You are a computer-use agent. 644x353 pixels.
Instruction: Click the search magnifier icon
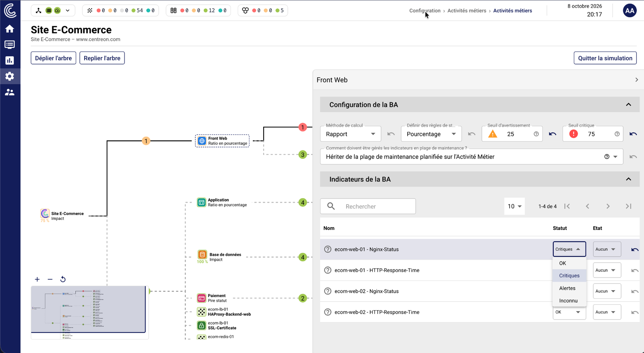(x=331, y=206)
